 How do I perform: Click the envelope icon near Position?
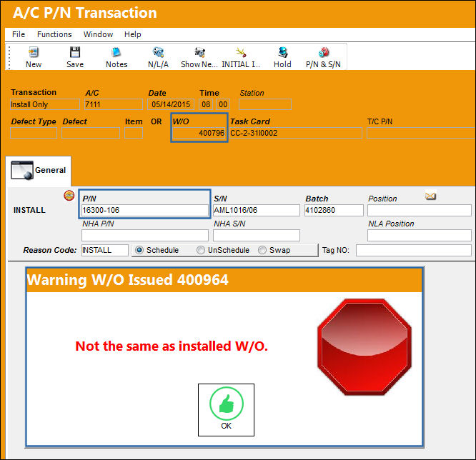[x=430, y=196]
